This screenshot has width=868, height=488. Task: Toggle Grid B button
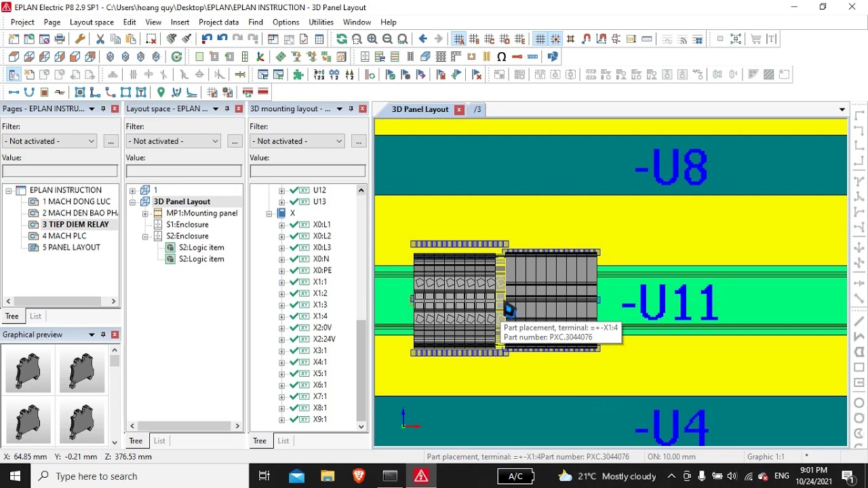point(474,39)
